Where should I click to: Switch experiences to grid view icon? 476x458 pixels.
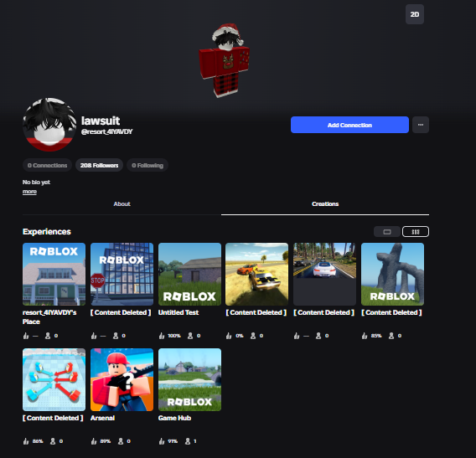[x=416, y=232]
